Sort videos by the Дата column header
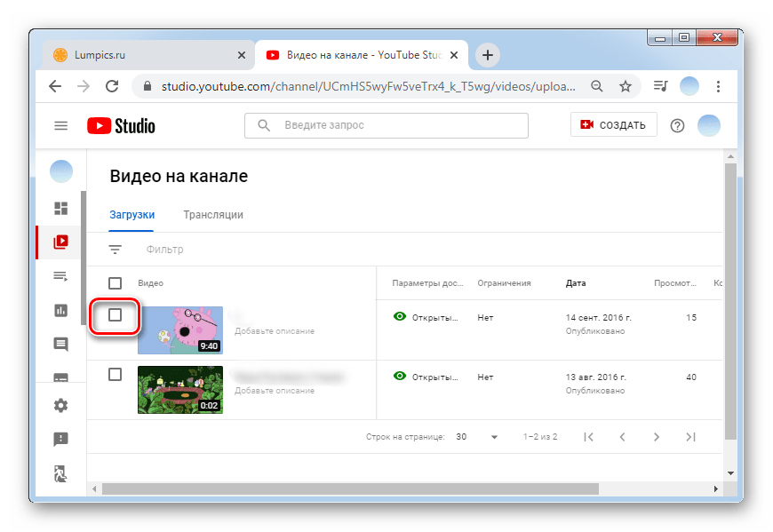The image size is (773, 532). coord(577,283)
